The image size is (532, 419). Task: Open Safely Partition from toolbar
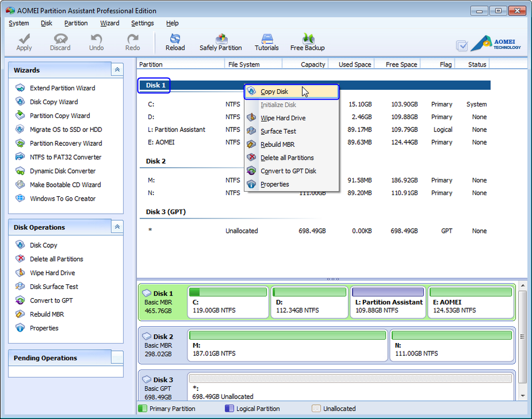[x=221, y=42]
